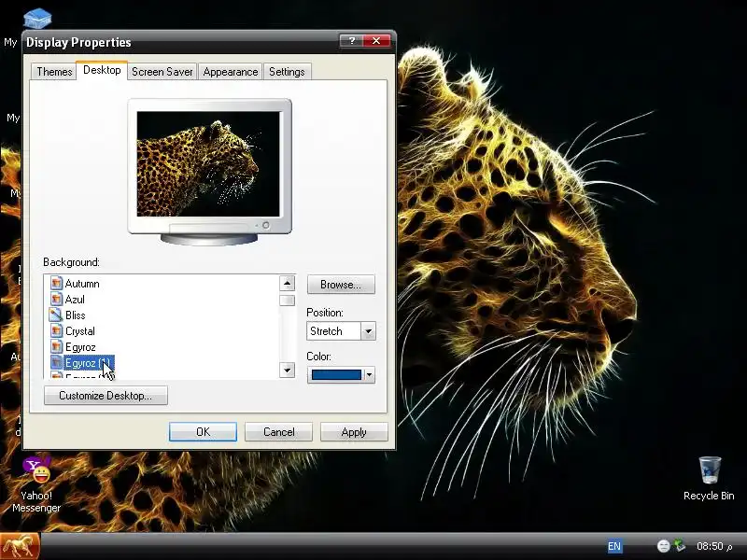
Task: Click the horse Start button
Action: click(20, 546)
